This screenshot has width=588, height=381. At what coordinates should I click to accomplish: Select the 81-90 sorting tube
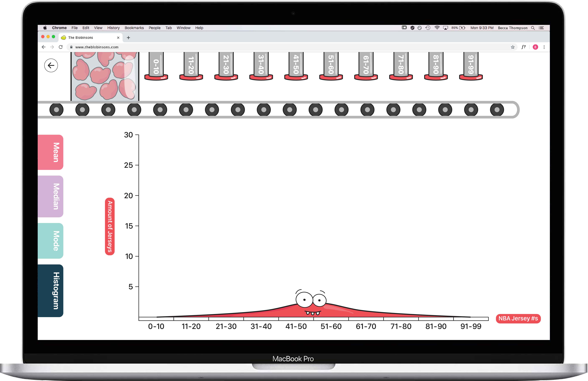pos(436,66)
